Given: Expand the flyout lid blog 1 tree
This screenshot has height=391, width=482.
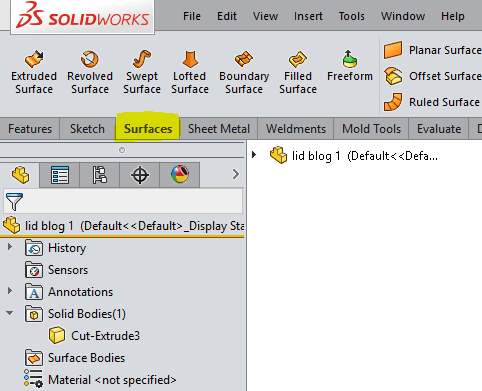Looking at the screenshot, I should pyautogui.click(x=254, y=155).
